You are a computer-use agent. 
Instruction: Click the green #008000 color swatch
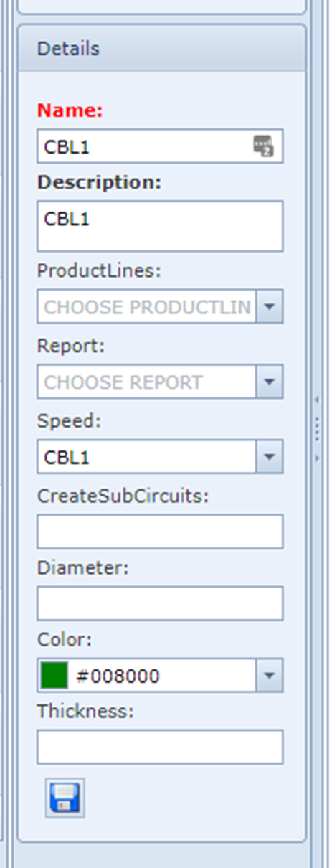(54, 675)
